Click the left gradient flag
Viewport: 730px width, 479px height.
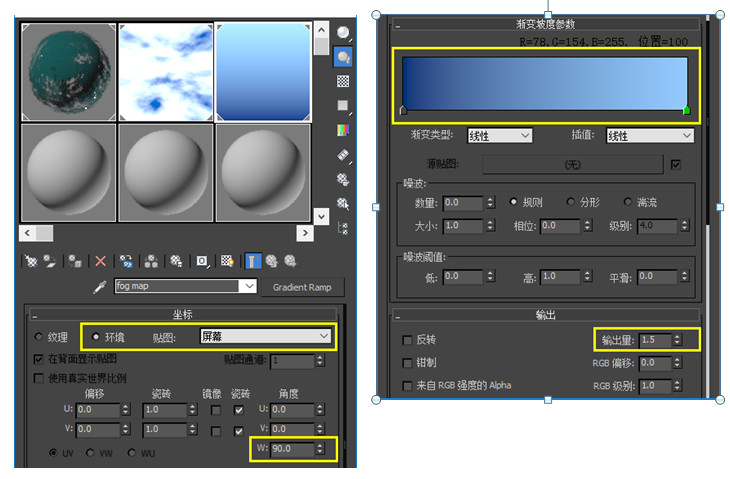click(403, 110)
